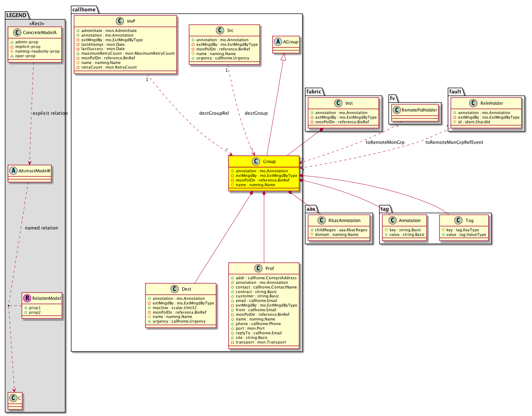Image resolution: width=532 pixels, height=416 pixels.
Task: Click the magenta R icon of RelationModel
Action: [27, 298]
